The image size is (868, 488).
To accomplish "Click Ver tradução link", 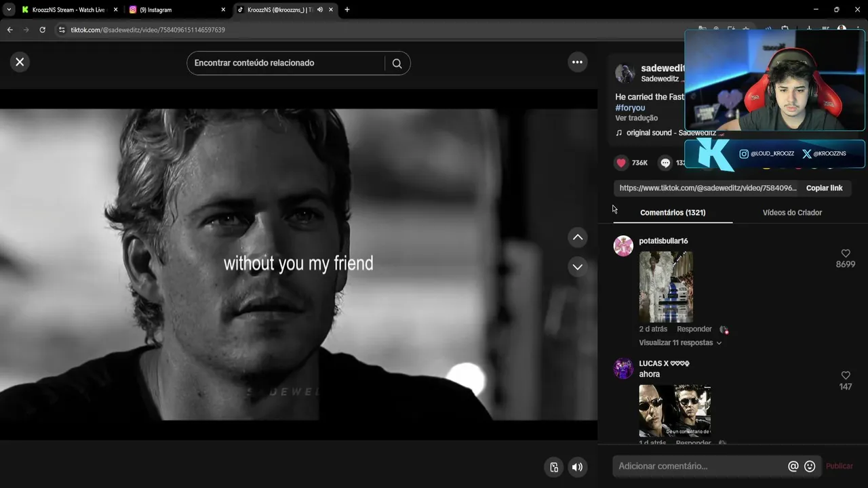I will (x=636, y=118).
